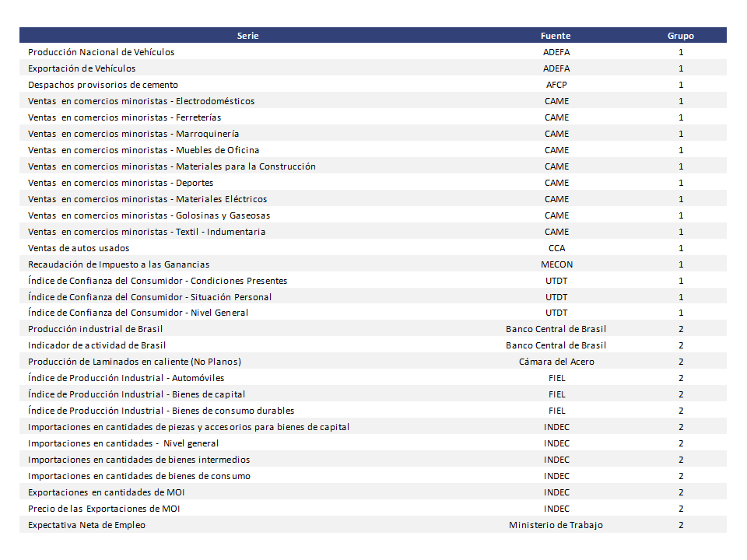Viewport: 747px width, 560px height.
Task: Click the Serie column header
Action: coord(247,35)
